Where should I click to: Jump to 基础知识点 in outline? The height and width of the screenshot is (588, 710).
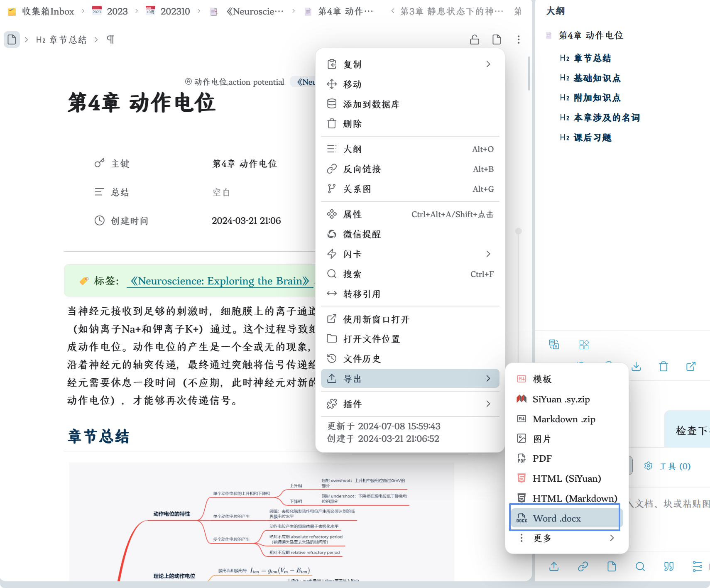coord(597,78)
